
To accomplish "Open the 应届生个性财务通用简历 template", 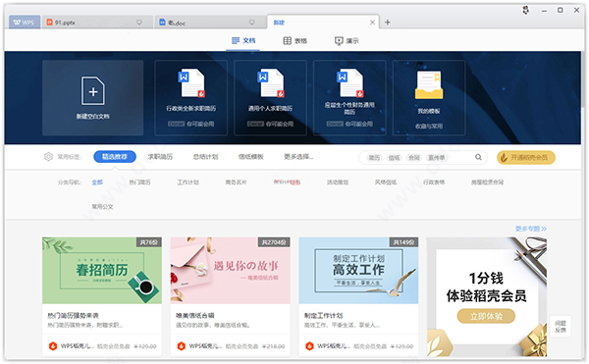I will (x=349, y=97).
